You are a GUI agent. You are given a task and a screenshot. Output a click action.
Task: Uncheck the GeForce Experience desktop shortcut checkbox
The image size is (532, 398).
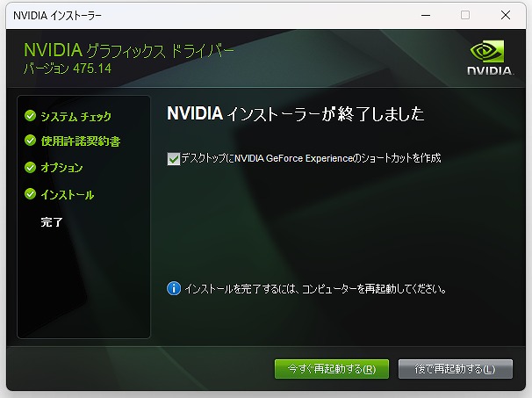tap(172, 159)
